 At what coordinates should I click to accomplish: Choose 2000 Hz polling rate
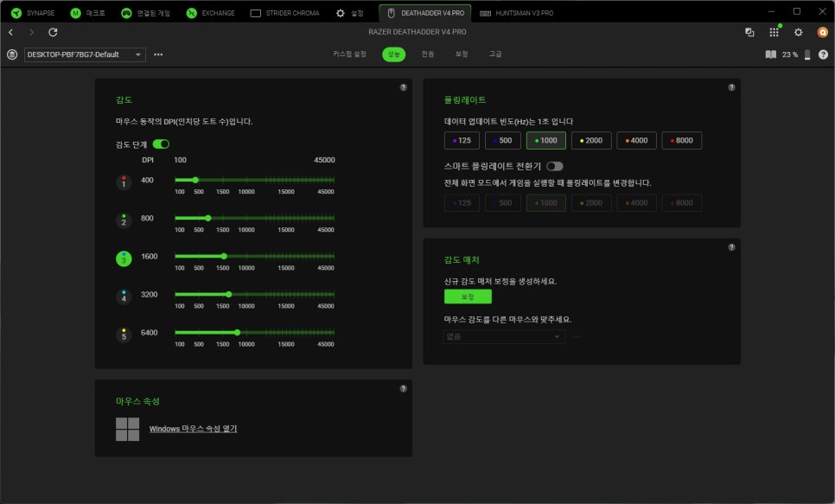coord(591,141)
